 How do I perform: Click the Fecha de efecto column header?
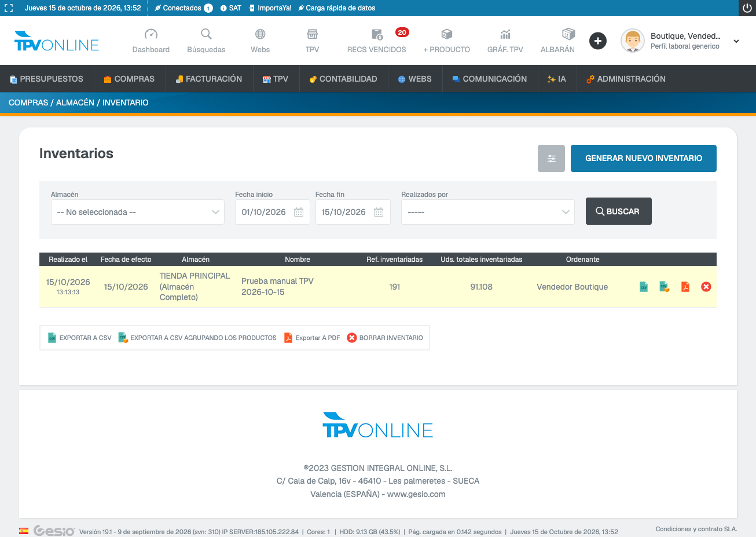click(x=126, y=260)
